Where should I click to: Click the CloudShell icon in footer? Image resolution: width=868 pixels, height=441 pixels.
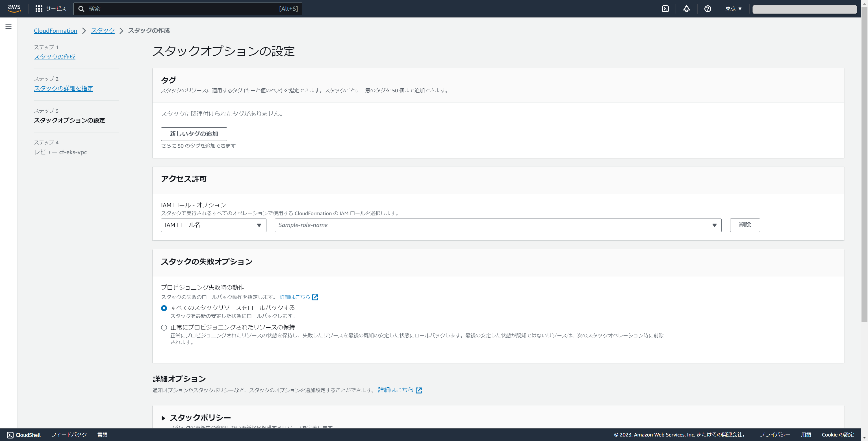coord(10,435)
